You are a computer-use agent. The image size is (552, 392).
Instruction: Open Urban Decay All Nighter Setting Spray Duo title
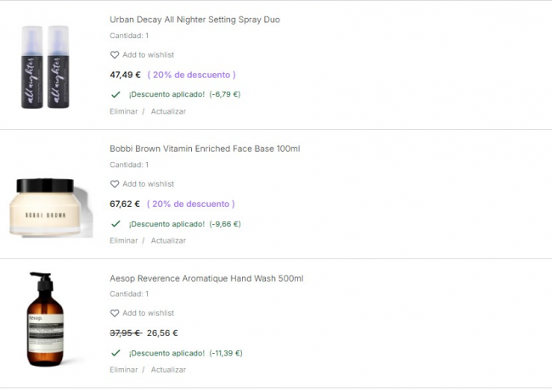point(194,20)
